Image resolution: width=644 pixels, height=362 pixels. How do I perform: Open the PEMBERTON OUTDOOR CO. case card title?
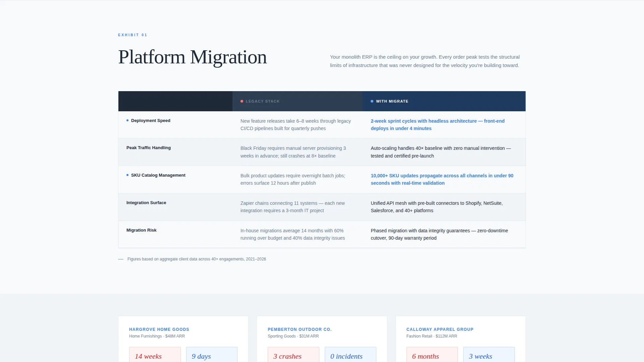click(300, 329)
